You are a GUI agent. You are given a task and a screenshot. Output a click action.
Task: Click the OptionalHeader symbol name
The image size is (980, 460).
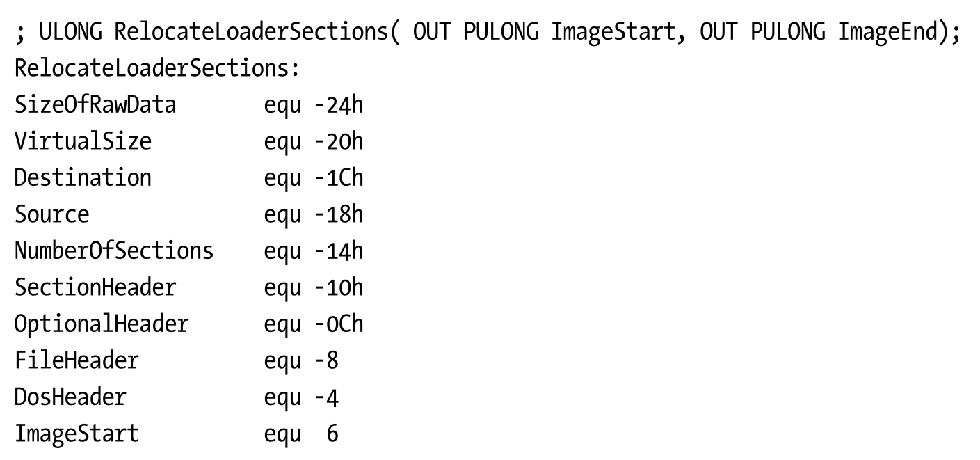(x=102, y=322)
